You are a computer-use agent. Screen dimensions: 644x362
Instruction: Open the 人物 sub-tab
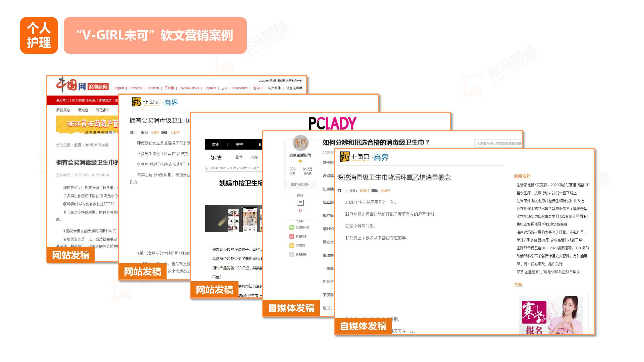coord(254,157)
